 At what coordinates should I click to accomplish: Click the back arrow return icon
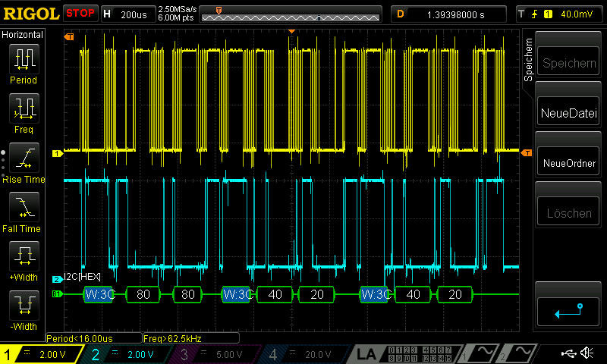(568, 312)
